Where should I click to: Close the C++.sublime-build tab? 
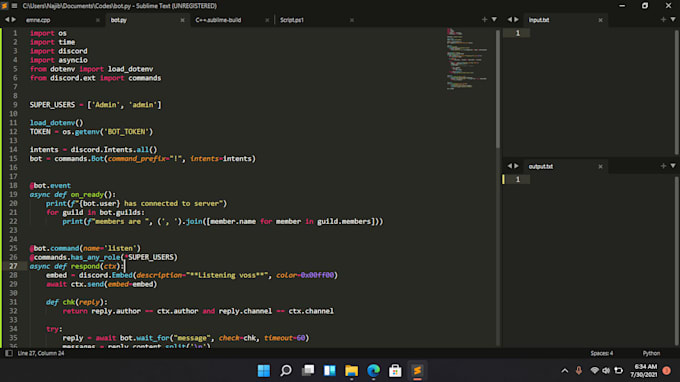(x=267, y=20)
